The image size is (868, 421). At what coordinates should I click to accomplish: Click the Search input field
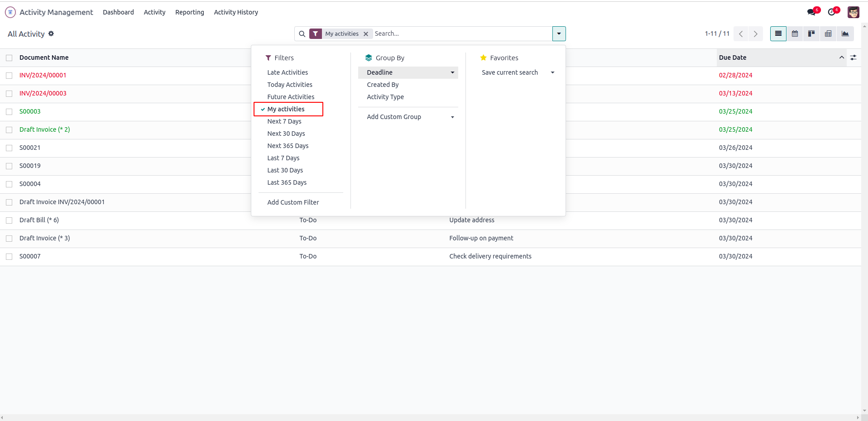[x=462, y=33]
